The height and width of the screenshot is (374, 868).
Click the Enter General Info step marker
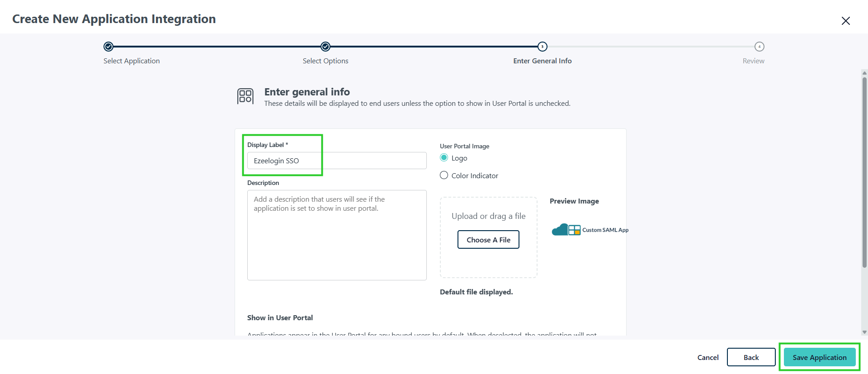click(542, 47)
